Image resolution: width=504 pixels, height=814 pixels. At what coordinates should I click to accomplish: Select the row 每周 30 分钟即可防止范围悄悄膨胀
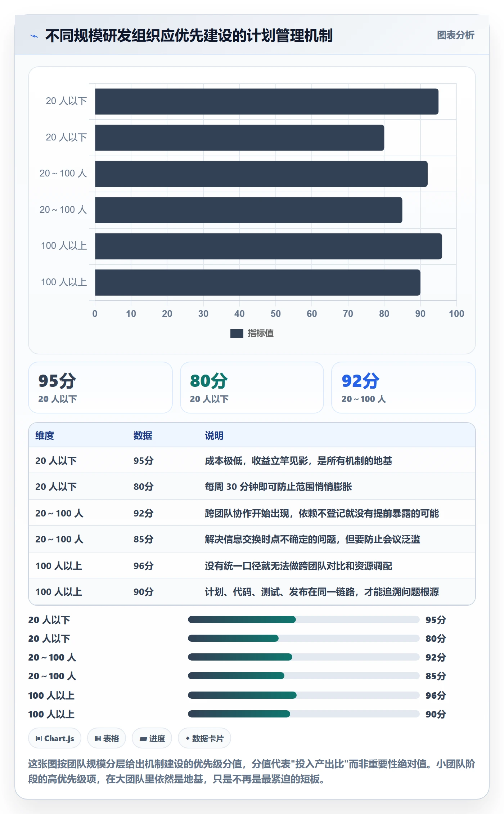tap(252, 487)
